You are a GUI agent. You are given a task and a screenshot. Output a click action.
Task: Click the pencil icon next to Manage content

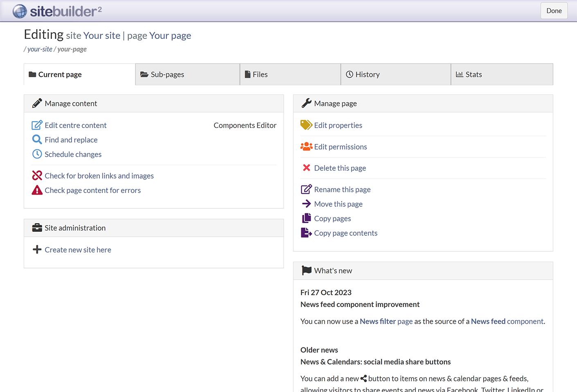(37, 103)
